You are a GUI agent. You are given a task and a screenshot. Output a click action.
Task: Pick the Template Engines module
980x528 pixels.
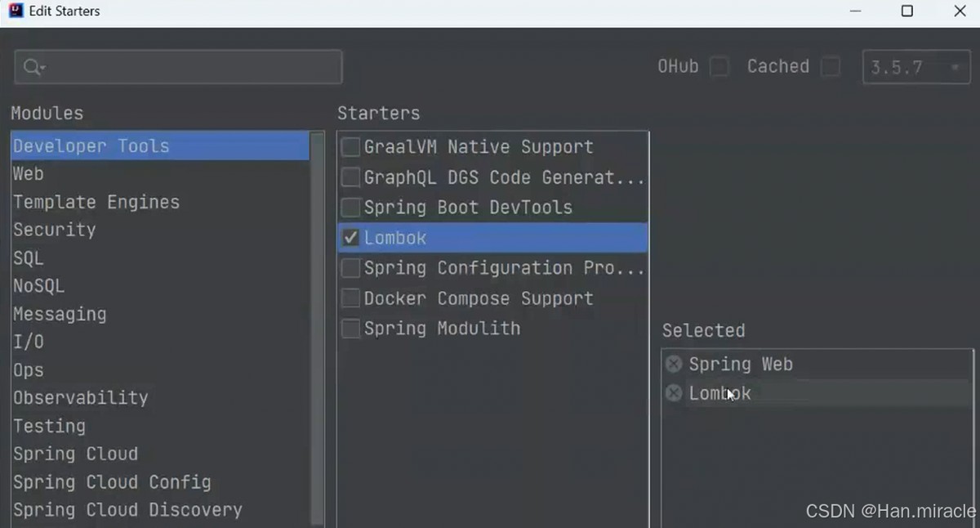96,202
